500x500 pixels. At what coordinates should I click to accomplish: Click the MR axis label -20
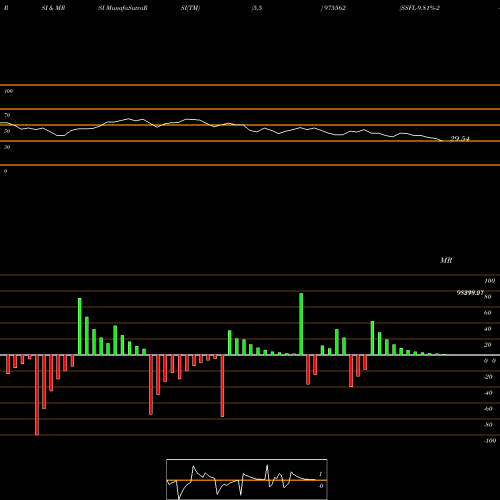(488, 377)
